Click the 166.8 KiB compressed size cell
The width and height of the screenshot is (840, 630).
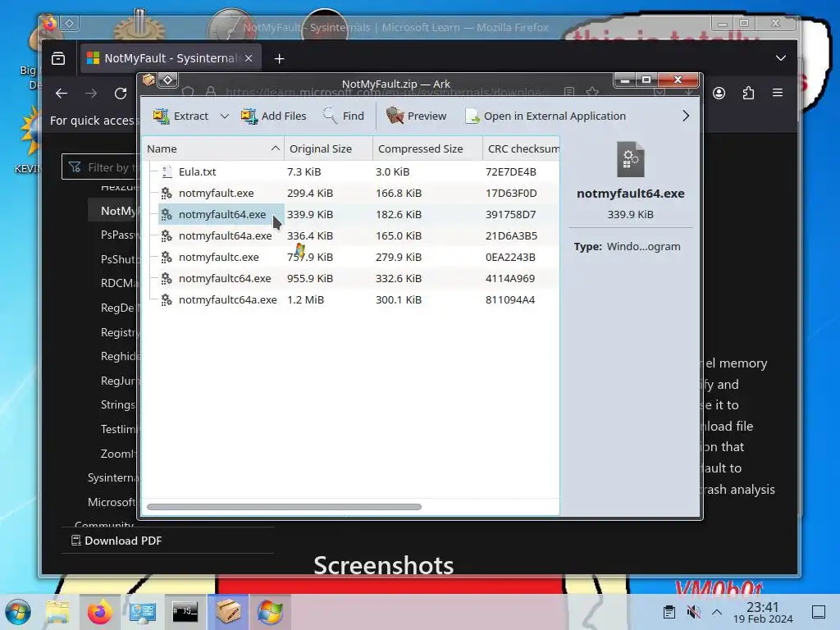399,193
